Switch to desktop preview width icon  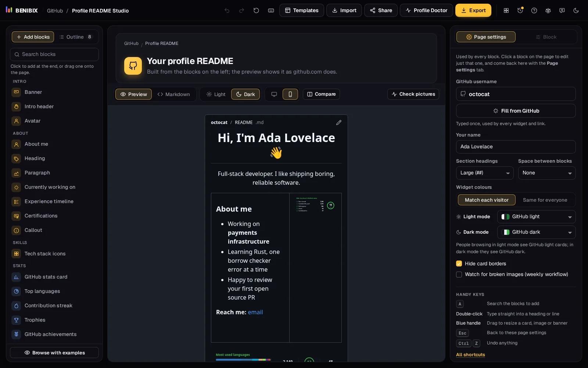pos(274,94)
